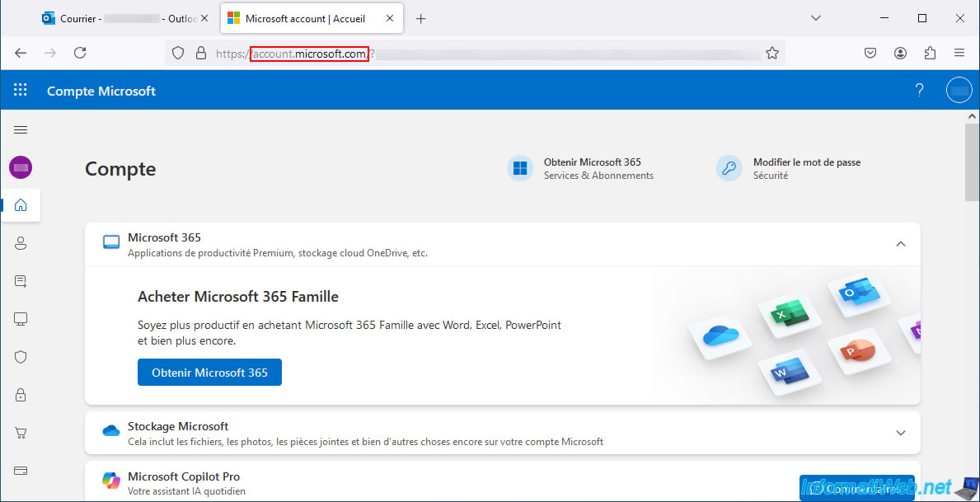The image size is (980, 502).
Task: Reload the current page
Action: 80,53
